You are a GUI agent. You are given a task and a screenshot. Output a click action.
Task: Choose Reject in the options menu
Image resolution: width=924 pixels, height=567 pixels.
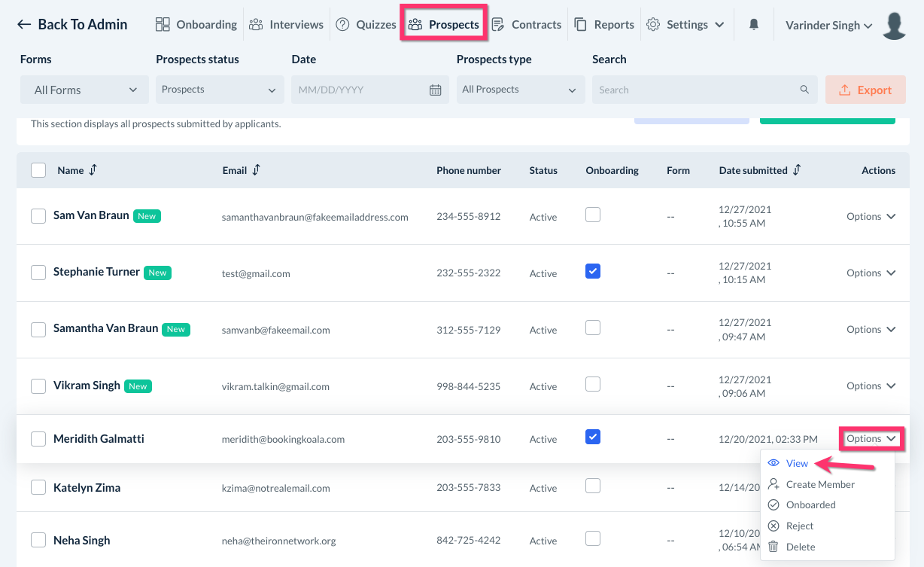800,526
